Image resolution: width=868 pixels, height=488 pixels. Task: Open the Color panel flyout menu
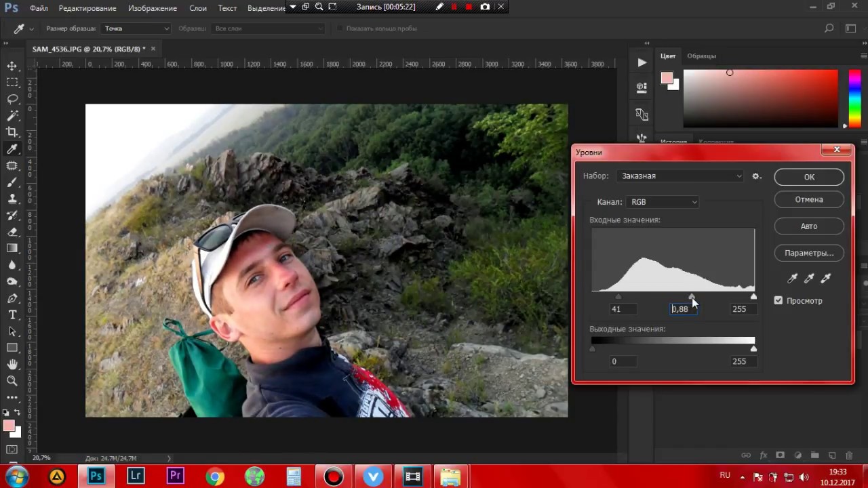click(x=863, y=56)
